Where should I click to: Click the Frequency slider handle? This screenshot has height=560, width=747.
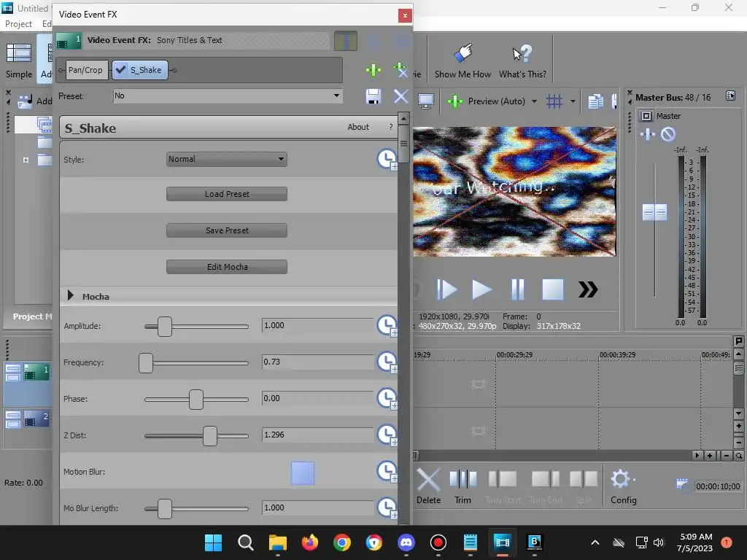click(146, 363)
